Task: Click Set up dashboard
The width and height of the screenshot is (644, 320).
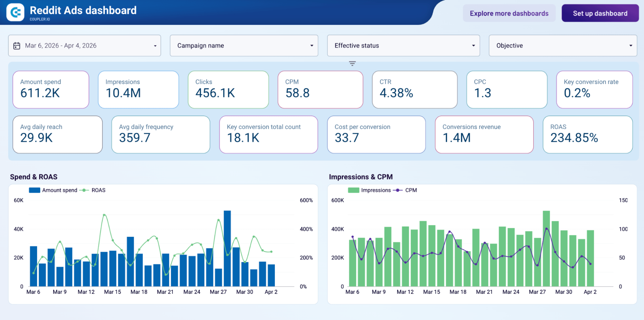Action: 600,13
